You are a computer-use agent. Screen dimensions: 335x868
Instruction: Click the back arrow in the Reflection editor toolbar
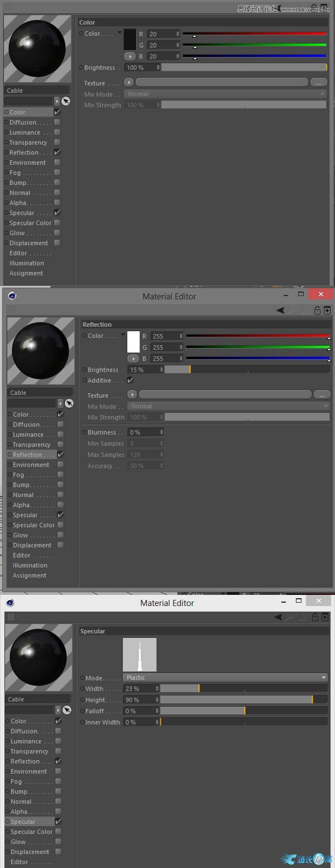(x=280, y=311)
